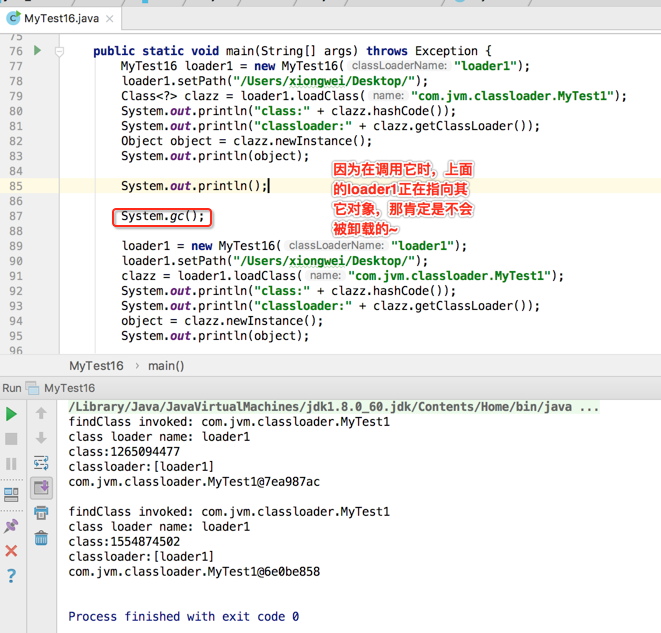661x633 pixels.
Task: Click MyTest16 in the breadcrumb bar
Action: (97, 366)
